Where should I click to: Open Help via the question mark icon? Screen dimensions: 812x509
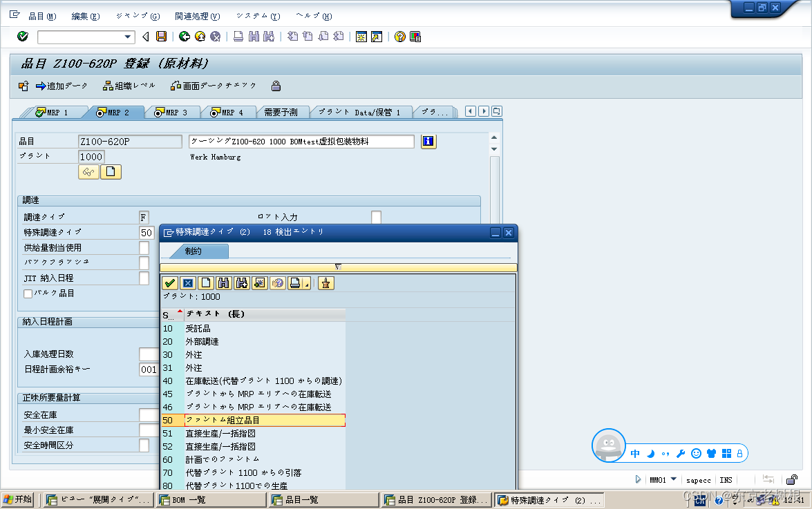point(400,36)
